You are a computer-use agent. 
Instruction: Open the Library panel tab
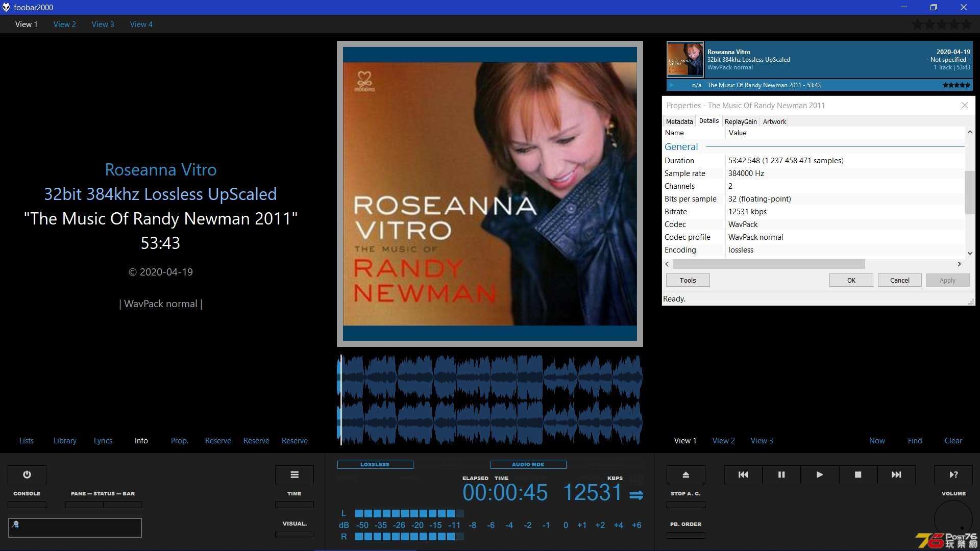[65, 441]
